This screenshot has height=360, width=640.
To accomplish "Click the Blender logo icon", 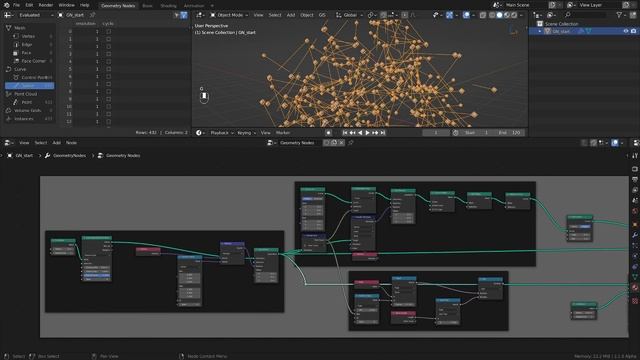I will (x=7, y=5).
